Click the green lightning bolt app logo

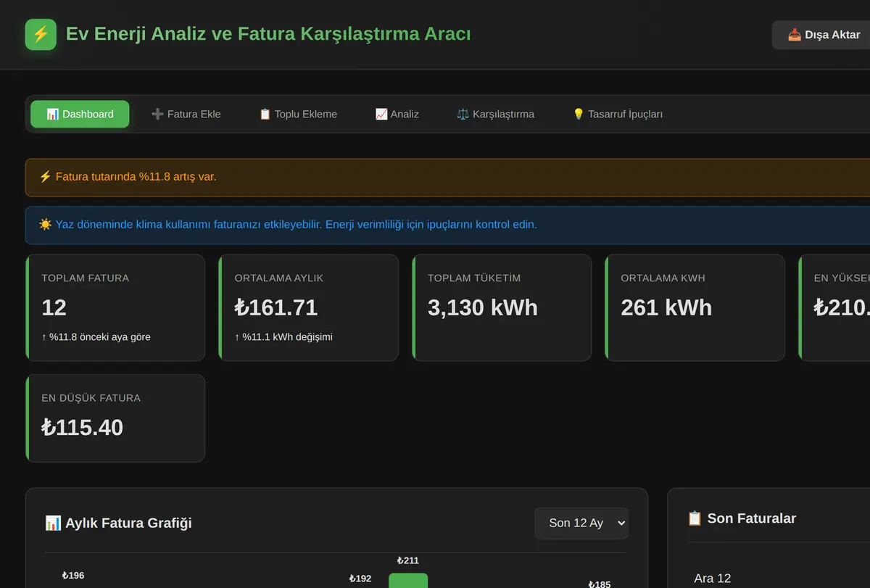41,35
